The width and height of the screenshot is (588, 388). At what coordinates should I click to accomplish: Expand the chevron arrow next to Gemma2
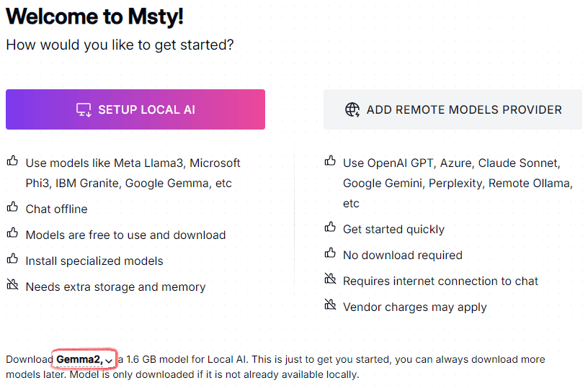coord(109,360)
